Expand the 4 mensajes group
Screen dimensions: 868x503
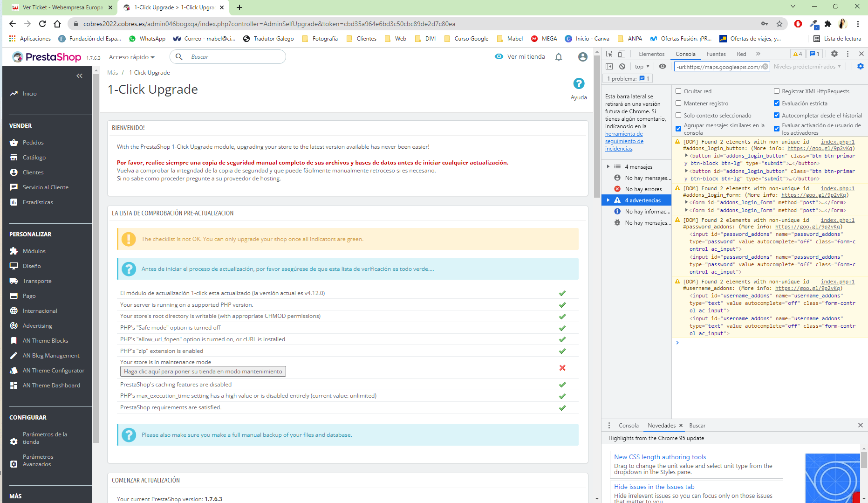(x=608, y=167)
